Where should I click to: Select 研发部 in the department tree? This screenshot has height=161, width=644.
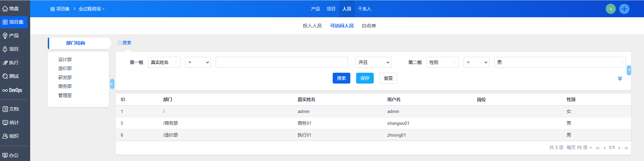click(x=65, y=77)
